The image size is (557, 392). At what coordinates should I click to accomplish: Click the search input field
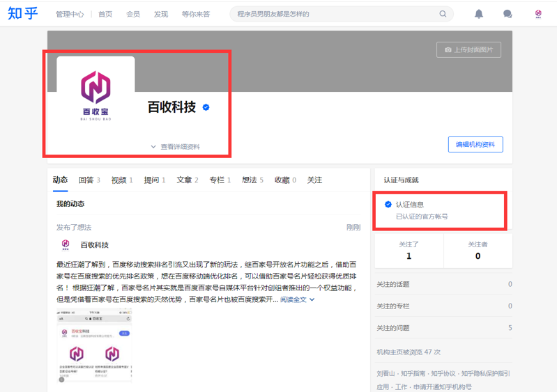335,14
